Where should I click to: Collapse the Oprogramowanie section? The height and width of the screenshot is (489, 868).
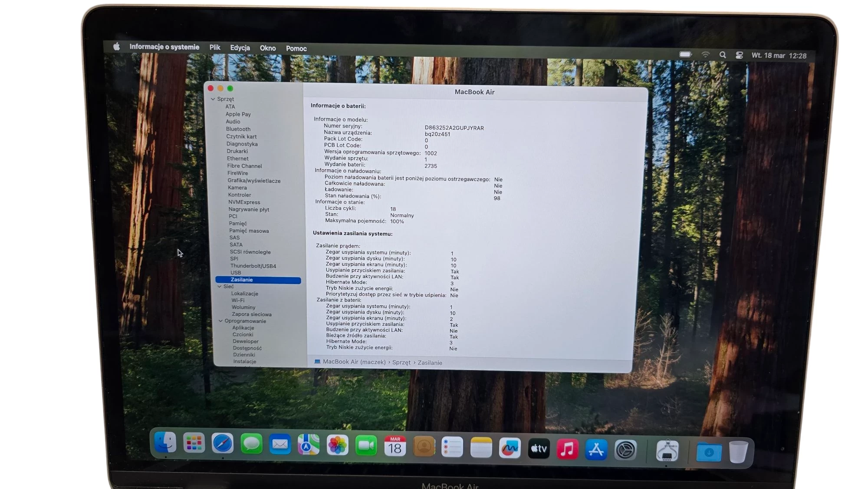tap(221, 321)
